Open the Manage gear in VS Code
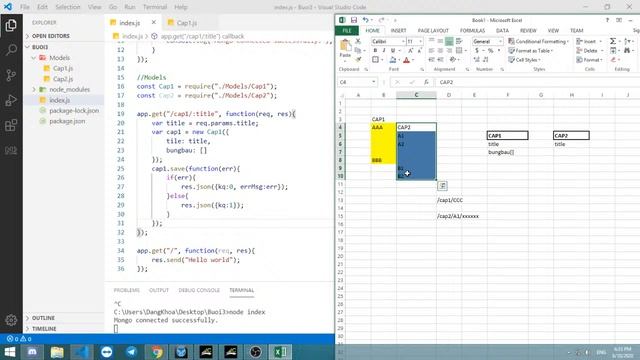Screen dimensions: 640x360 [x=11, y=320]
